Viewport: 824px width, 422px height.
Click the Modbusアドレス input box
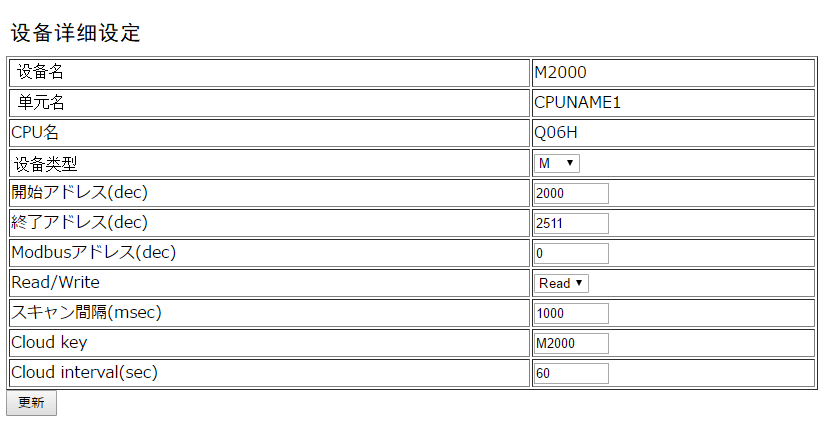(x=571, y=253)
